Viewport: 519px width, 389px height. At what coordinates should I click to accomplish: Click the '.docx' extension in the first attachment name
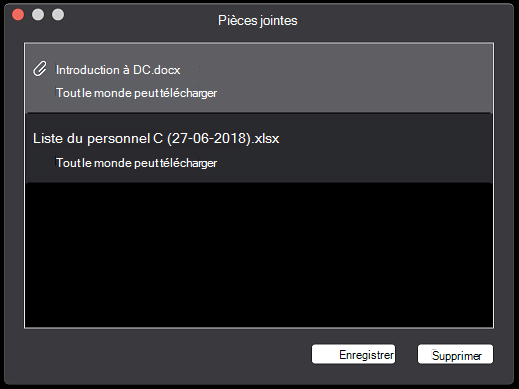click(166, 70)
